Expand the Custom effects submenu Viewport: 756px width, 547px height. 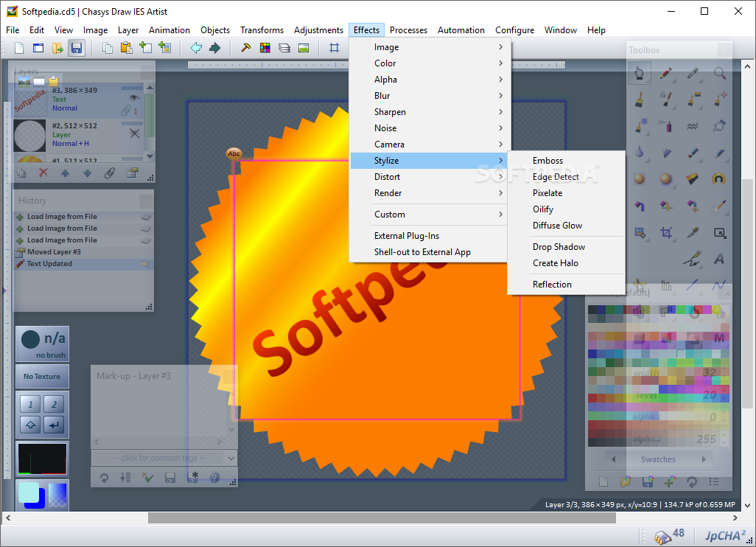pos(428,215)
